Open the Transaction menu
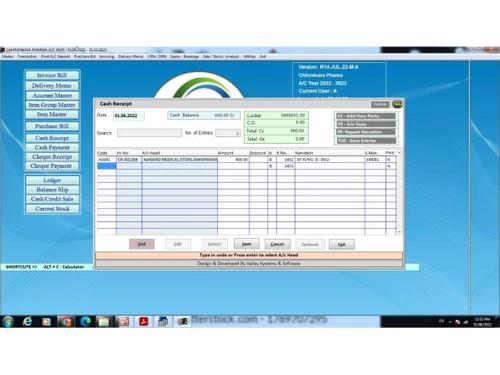This screenshot has height=375, width=500. tap(27, 57)
